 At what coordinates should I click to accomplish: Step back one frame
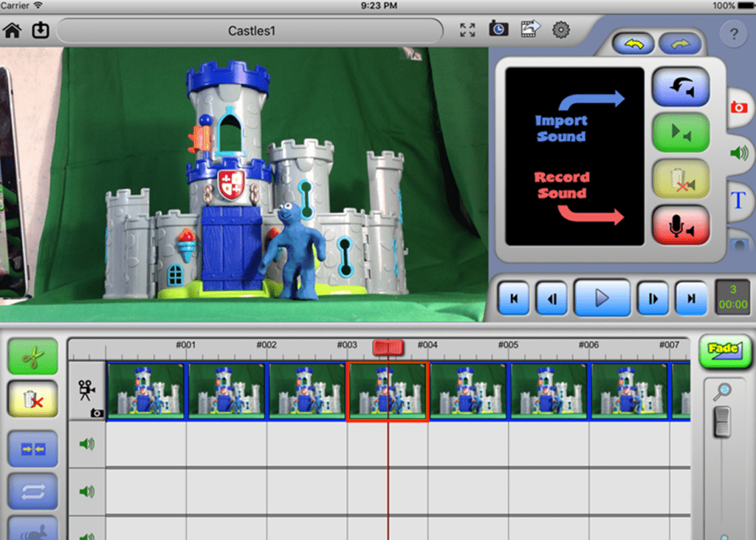pyautogui.click(x=551, y=298)
